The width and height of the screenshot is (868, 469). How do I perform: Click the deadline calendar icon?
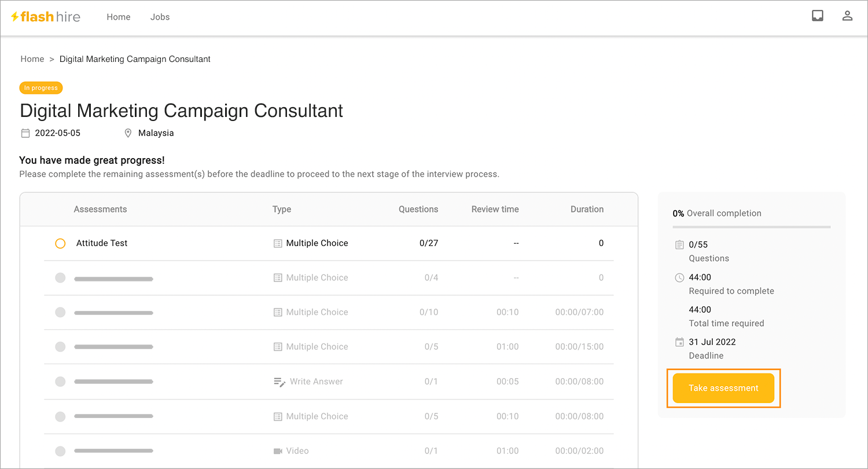click(679, 342)
